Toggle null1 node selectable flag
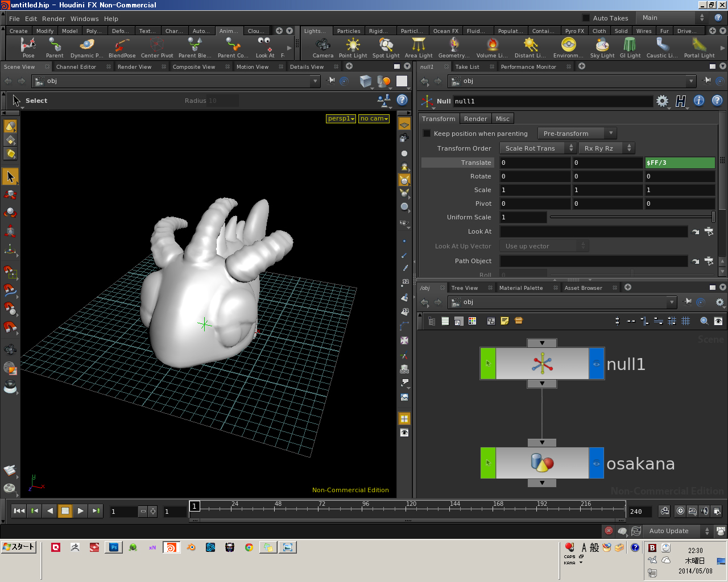The height and width of the screenshot is (582, 728). (x=488, y=364)
